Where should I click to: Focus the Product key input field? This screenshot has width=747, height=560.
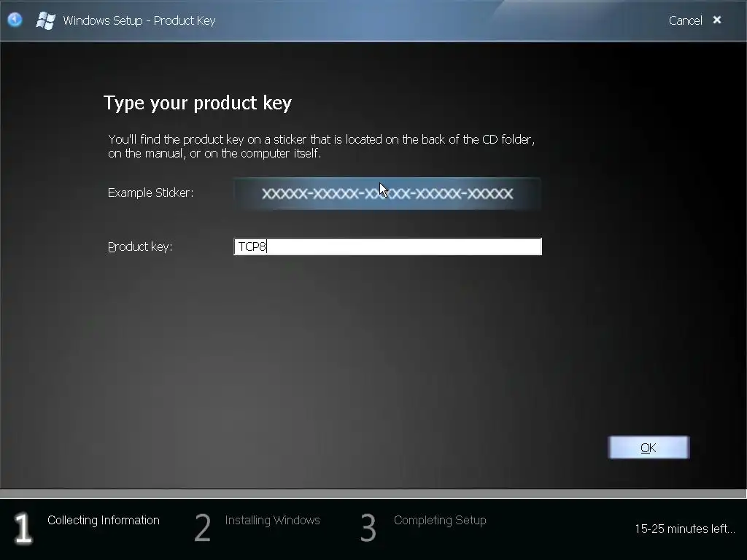pos(387,246)
